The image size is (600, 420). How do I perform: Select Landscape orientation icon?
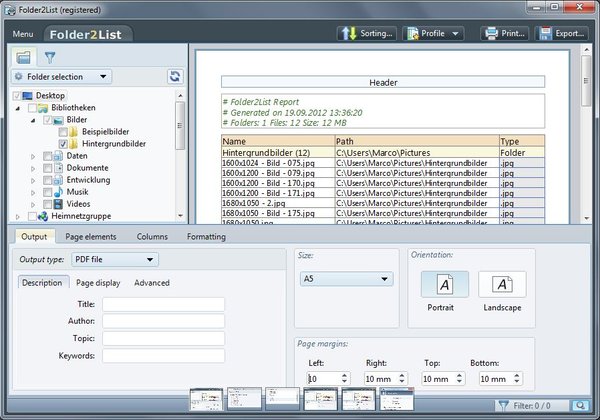click(x=502, y=284)
